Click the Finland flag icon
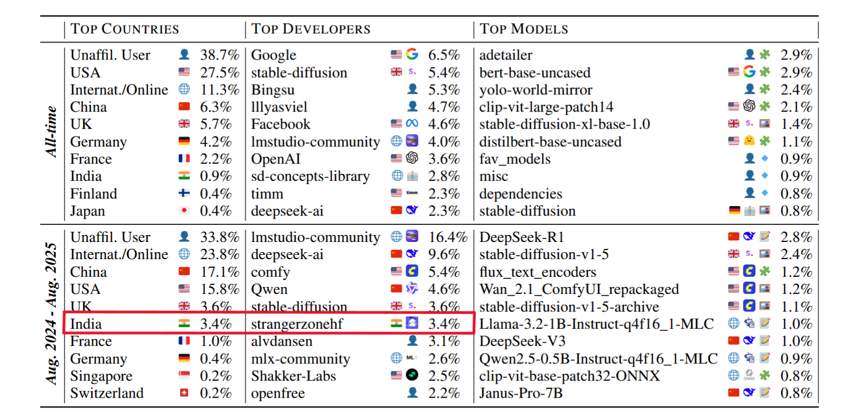 pyautogui.click(x=184, y=194)
